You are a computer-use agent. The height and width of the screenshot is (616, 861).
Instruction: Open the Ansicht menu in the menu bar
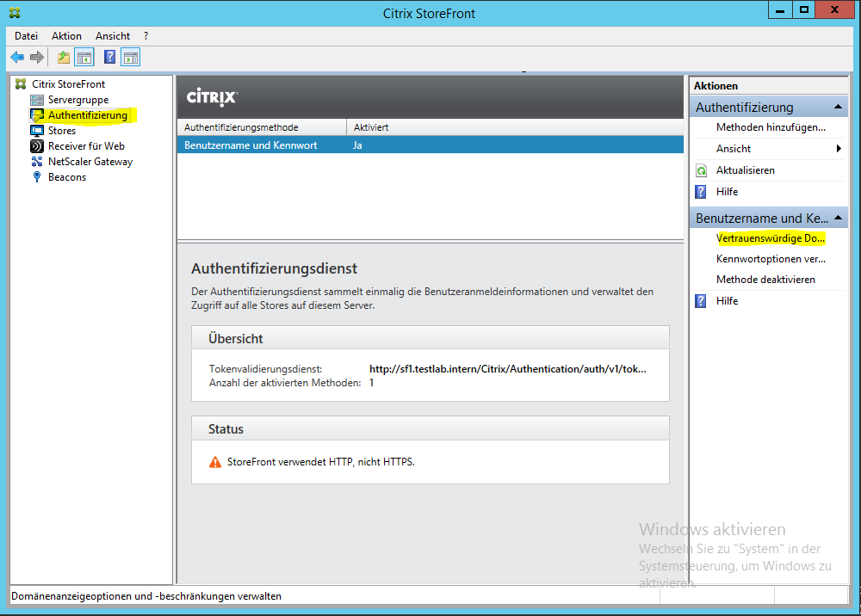pyautogui.click(x=113, y=36)
